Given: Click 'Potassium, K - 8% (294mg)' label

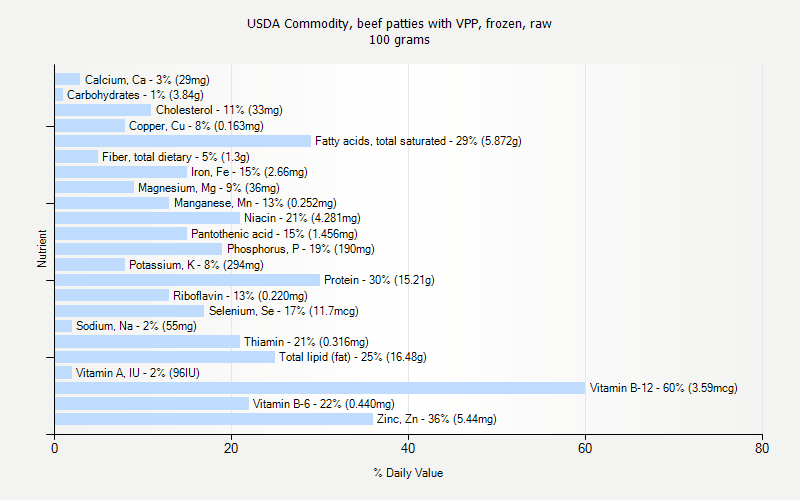Looking at the screenshot, I should [x=196, y=265].
